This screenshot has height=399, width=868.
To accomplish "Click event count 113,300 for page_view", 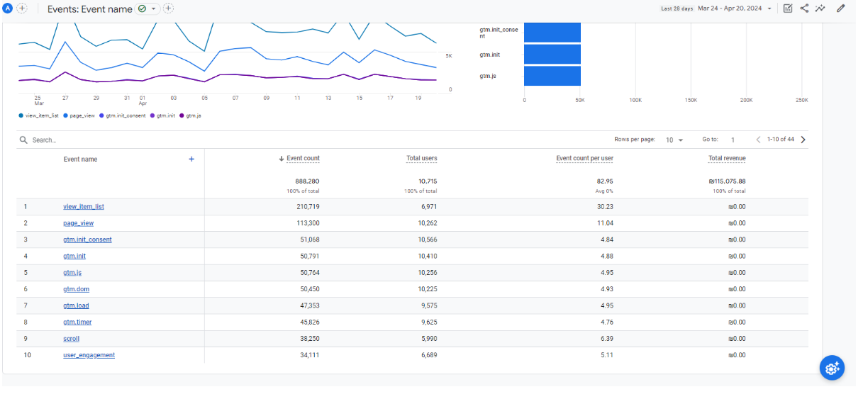I will coord(308,223).
